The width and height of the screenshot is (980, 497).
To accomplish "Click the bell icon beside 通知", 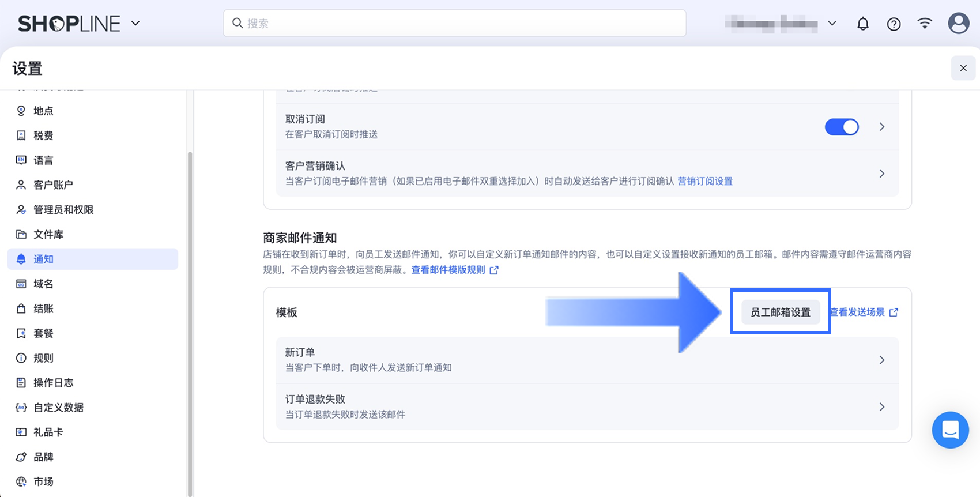I will [21, 259].
